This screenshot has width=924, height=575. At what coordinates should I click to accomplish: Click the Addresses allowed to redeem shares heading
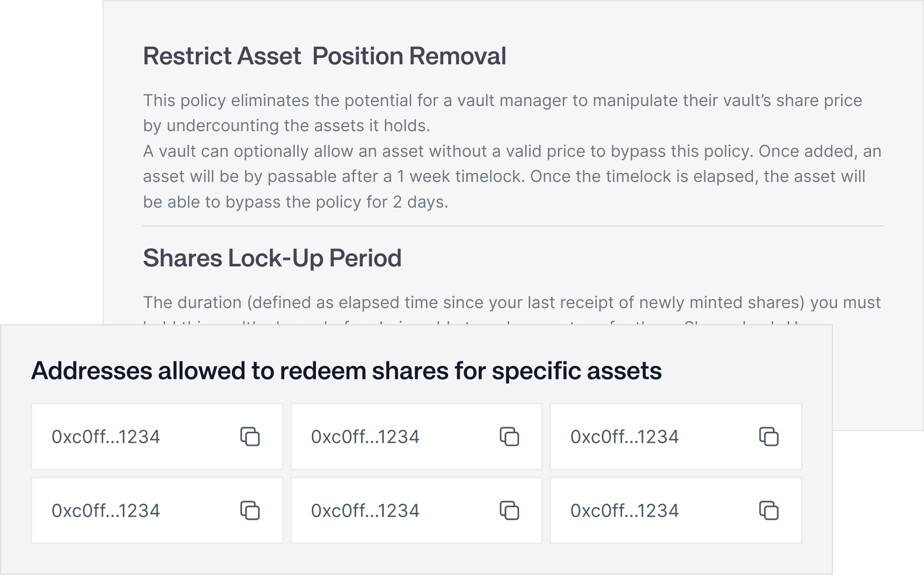(346, 371)
